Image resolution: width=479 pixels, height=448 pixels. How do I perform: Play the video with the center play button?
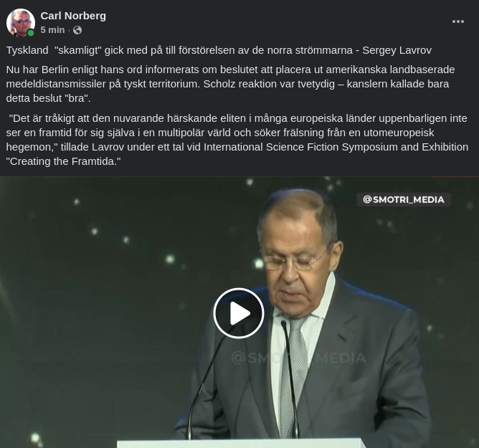click(x=239, y=313)
